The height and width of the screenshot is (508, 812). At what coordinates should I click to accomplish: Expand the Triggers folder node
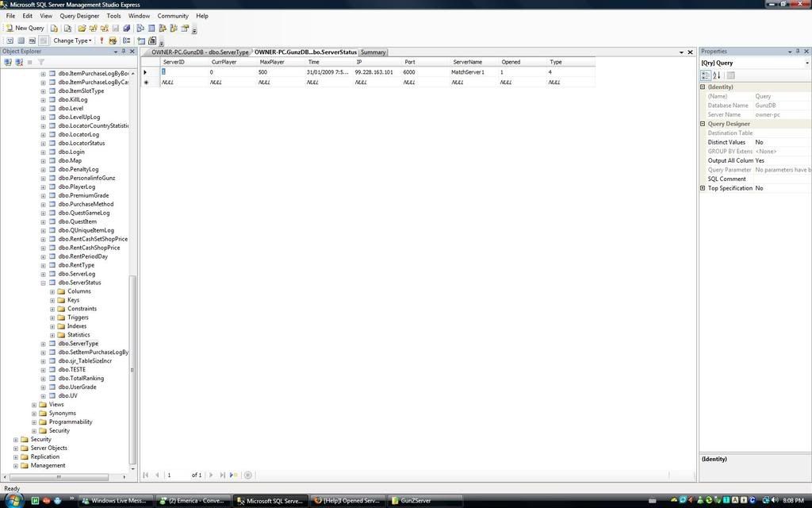click(x=52, y=317)
